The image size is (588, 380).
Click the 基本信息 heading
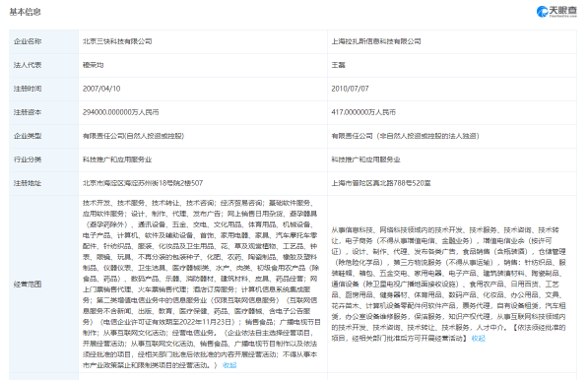(x=26, y=12)
